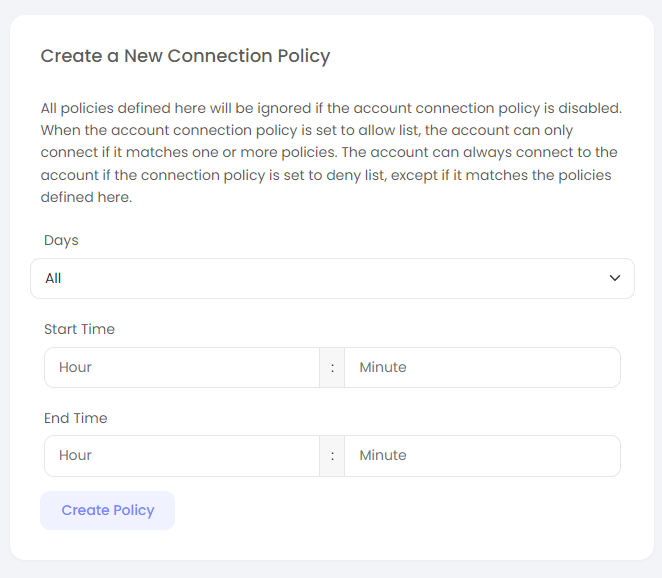Click the final 'defined here.' description line

pos(86,197)
